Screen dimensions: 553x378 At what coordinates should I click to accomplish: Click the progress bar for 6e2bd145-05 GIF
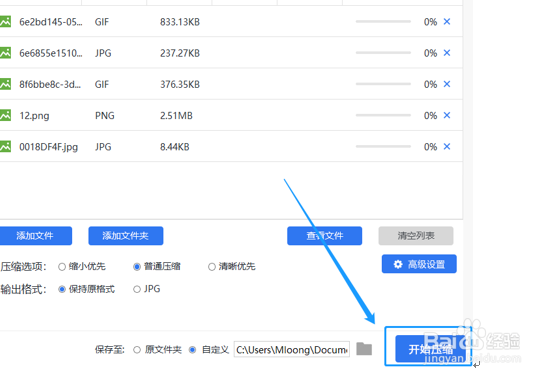[383, 22]
